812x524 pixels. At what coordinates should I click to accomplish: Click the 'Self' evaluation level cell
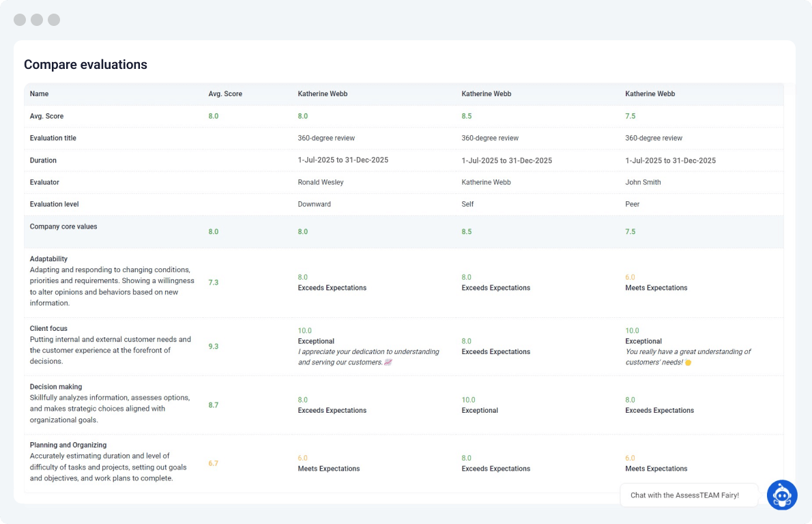(x=467, y=204)
